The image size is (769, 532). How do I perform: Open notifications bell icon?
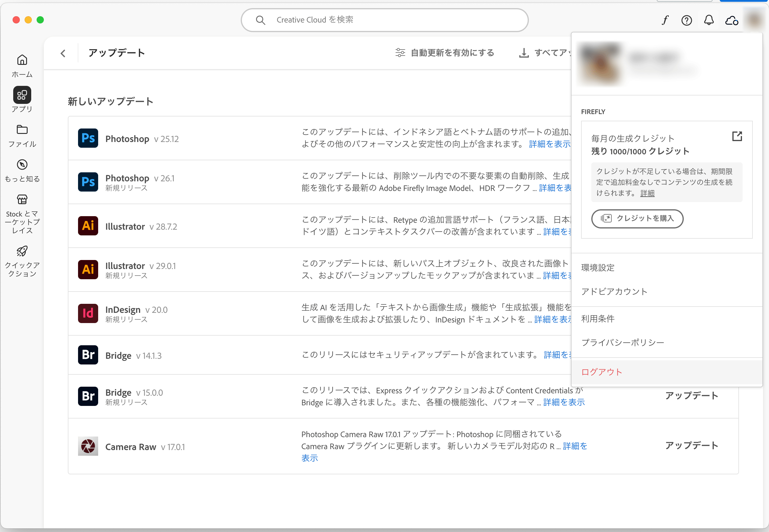[709, 20]
